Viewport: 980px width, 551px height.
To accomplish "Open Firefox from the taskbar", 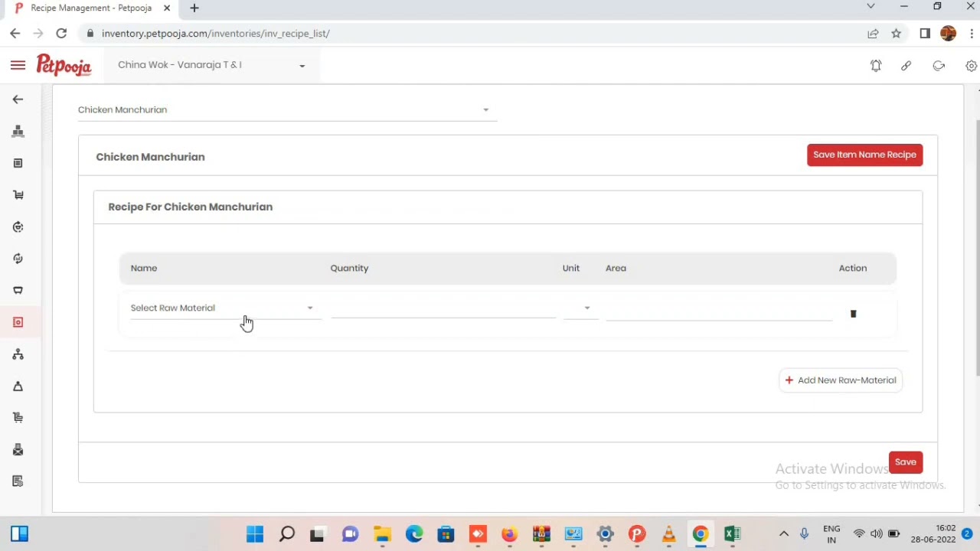I will click(509, 534).
